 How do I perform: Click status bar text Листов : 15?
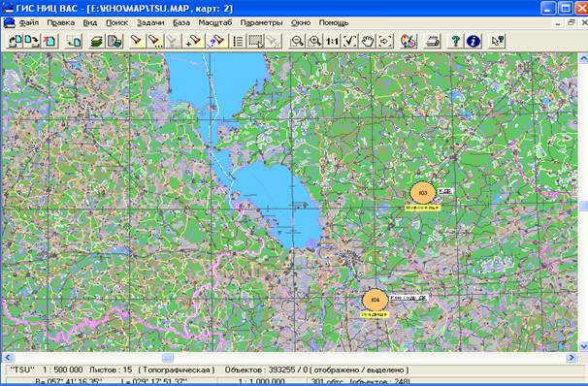tap(111, 370)
